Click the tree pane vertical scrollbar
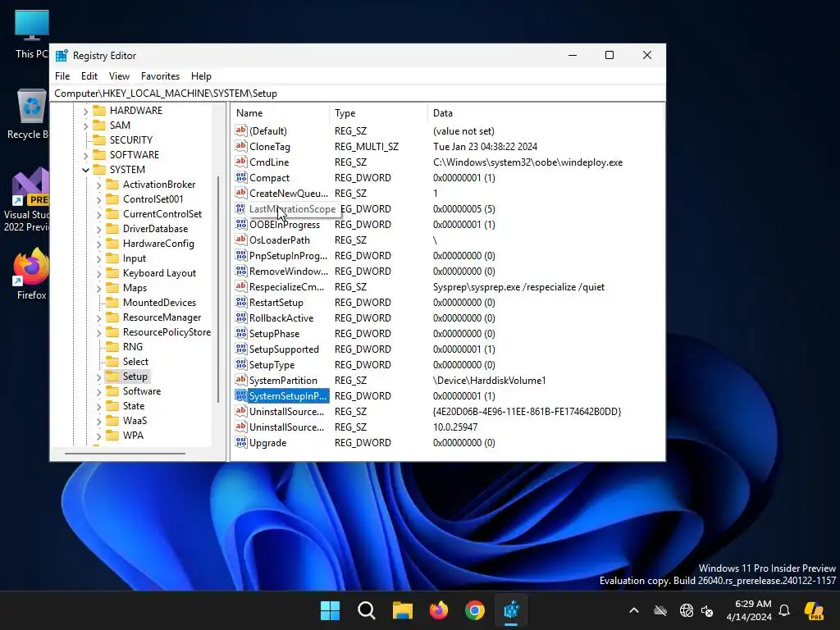The width and height of the screenshot is (840, 630). click(x=218, y=290)
